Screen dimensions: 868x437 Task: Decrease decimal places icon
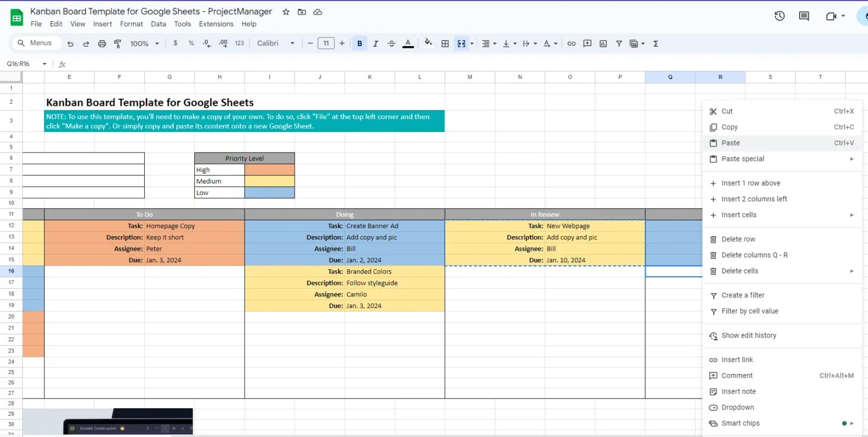pos(207,43)
